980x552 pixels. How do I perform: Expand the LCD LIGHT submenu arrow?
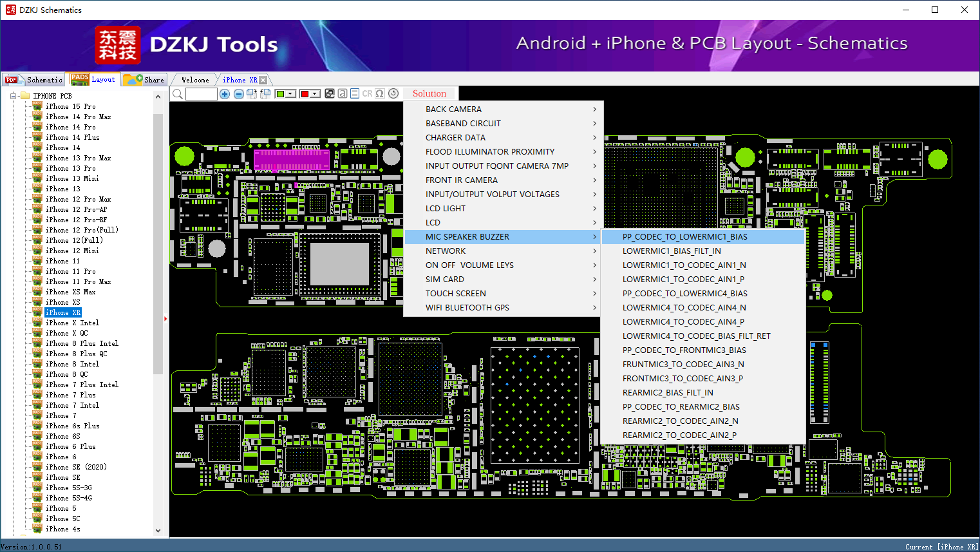pos(594,209)
